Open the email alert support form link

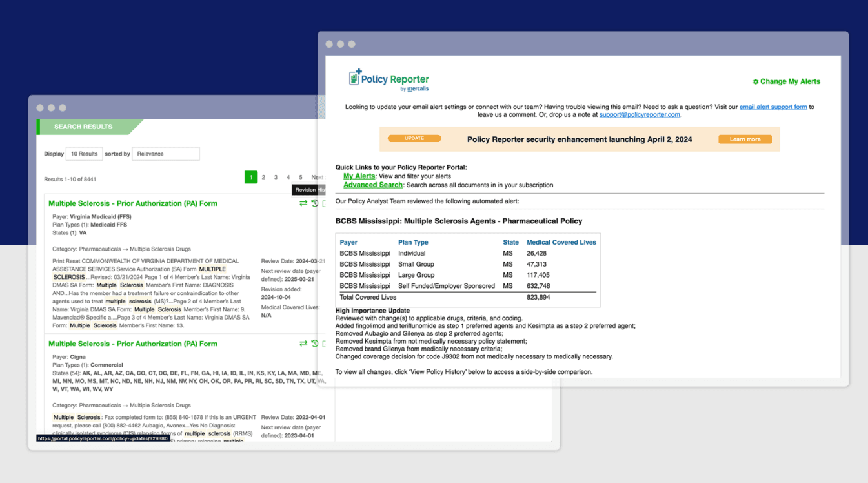click(773, 107)
